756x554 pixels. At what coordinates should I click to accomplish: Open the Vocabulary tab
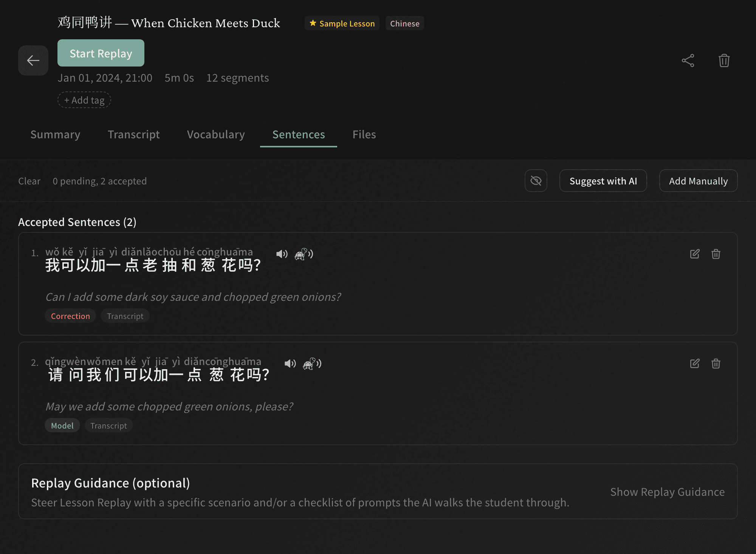216,135
